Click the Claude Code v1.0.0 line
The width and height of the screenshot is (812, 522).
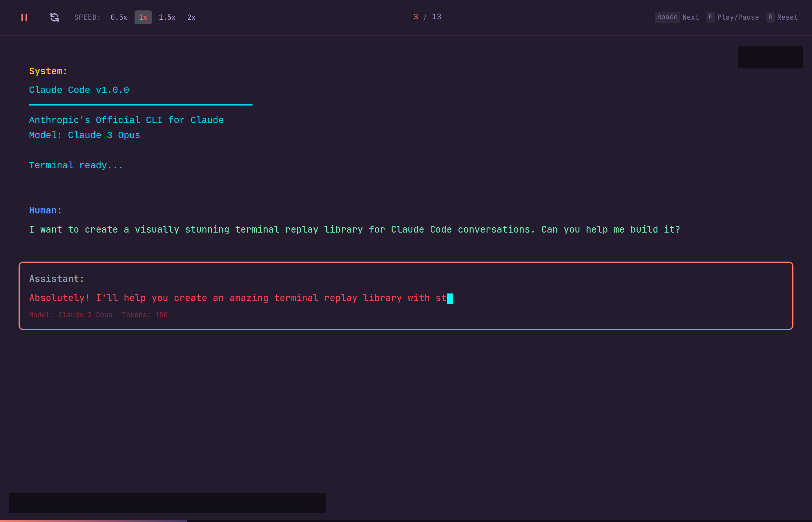point(79,90)
